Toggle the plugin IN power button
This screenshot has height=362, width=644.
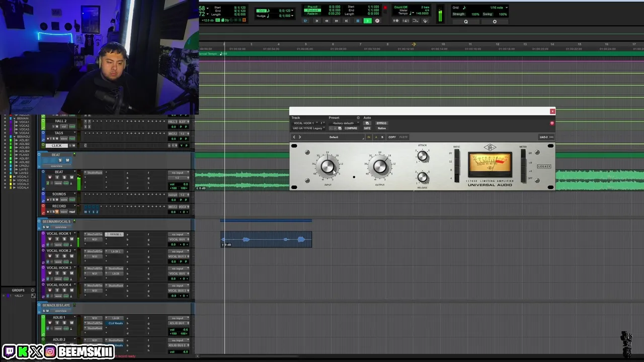[369, 137]
